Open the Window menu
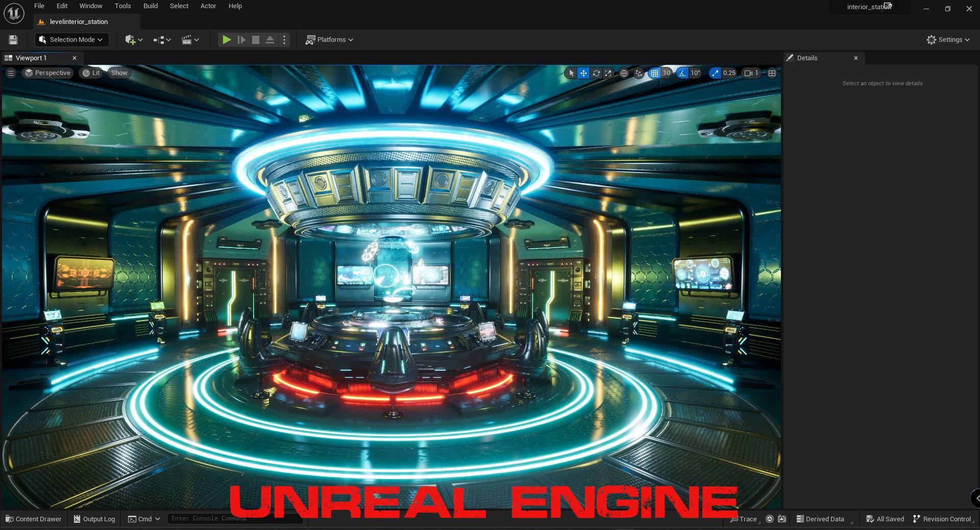This screenshot has width=980, height=530. [91, 6]
